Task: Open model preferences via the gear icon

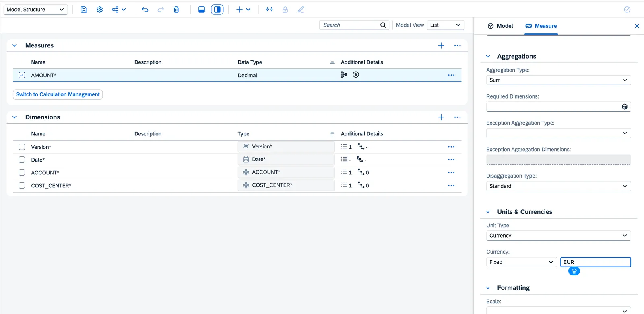Action: [x=99, y=10]
